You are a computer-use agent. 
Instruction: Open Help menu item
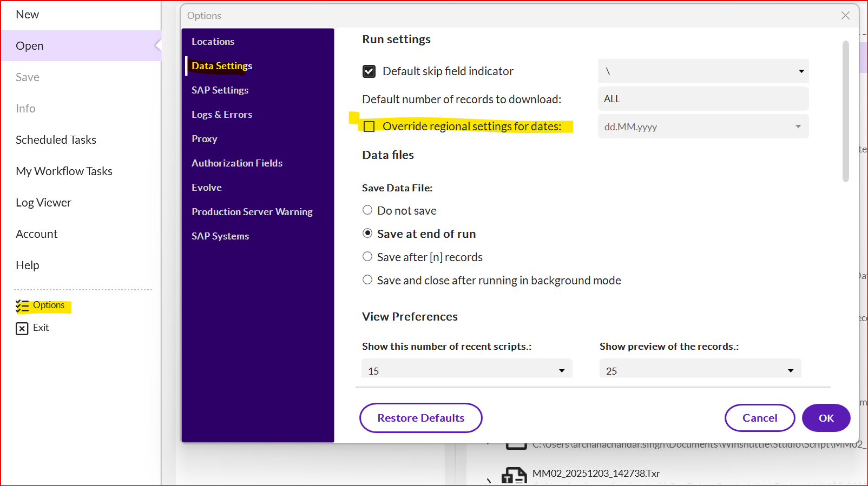click(27, 265)
